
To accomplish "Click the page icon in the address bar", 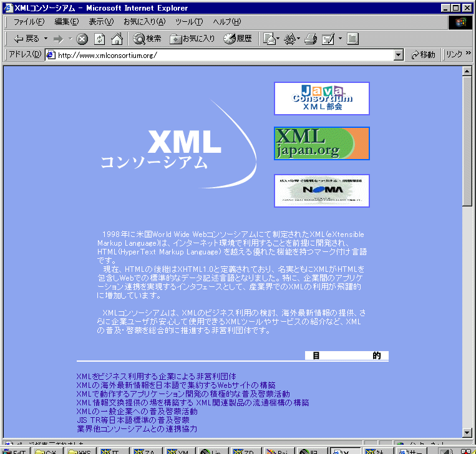I will point(51,55).
